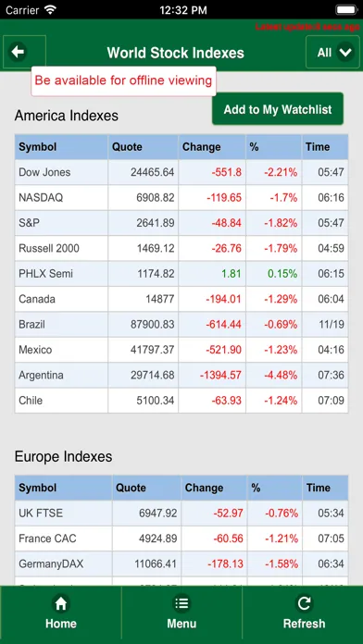Tap the Wi-Fi status icon
This screenshot has height=644, width=363.
tap(51, 9)
